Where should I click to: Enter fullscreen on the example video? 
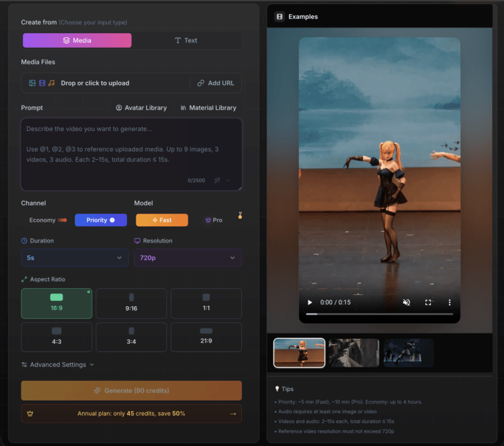(x=428, y=302)
